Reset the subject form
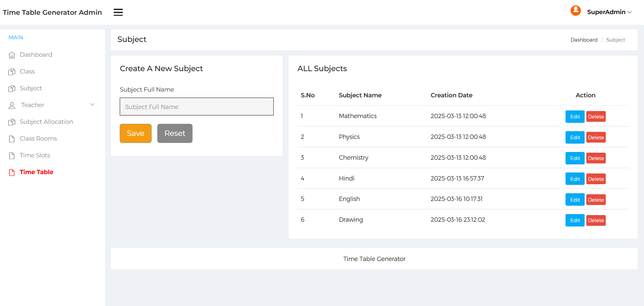Image resolution: width=644 pixels, height=306 pixels. (174, 133)
